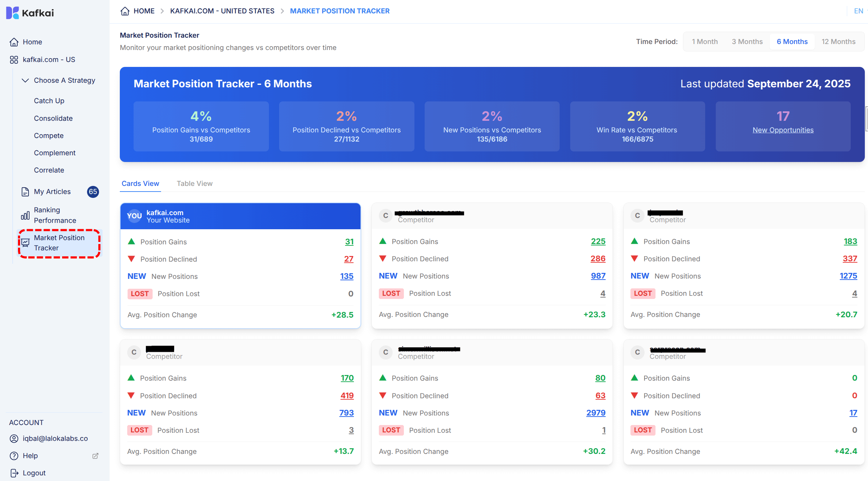Open the New Opportunities link
This screenshot has height=481, width=868.
tap(783, 130)
